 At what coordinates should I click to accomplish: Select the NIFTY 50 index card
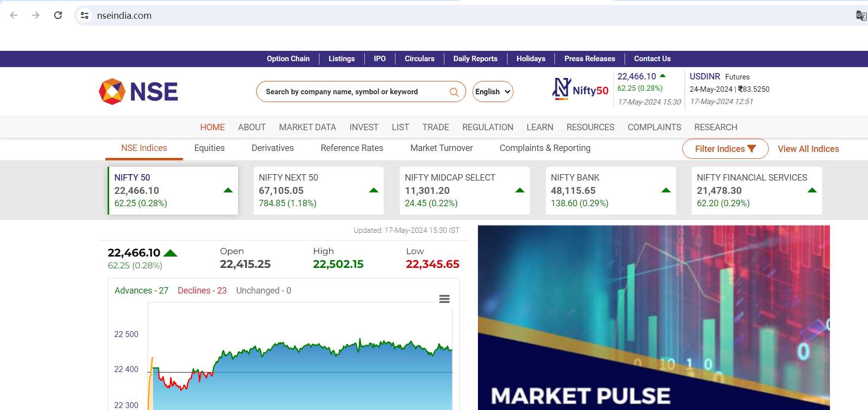coord(173,190)
